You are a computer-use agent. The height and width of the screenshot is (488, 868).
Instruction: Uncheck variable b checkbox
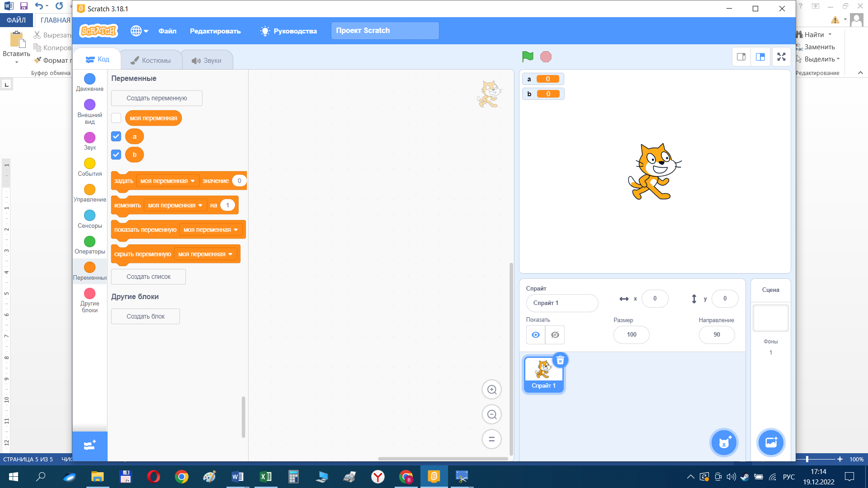(116, 155)
